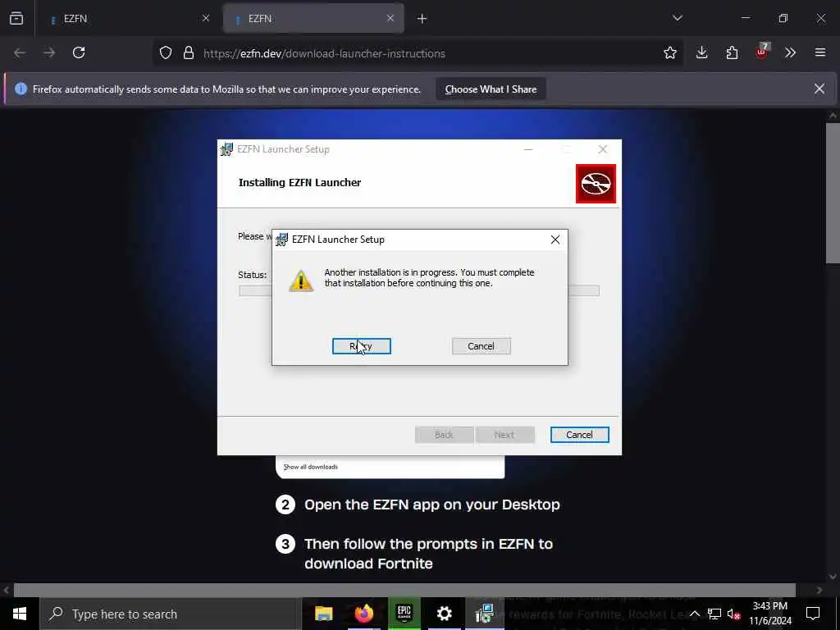
Task: Go back to the previous page
Action: [20, 52]
